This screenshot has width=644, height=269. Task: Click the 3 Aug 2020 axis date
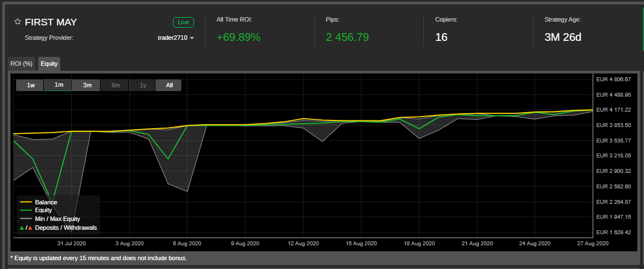(x=129, y=244)
